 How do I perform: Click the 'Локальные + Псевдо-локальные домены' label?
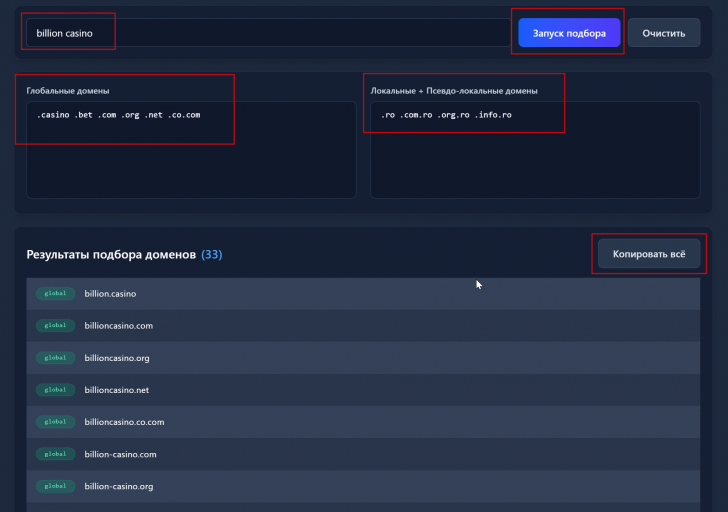coord(454,91)
